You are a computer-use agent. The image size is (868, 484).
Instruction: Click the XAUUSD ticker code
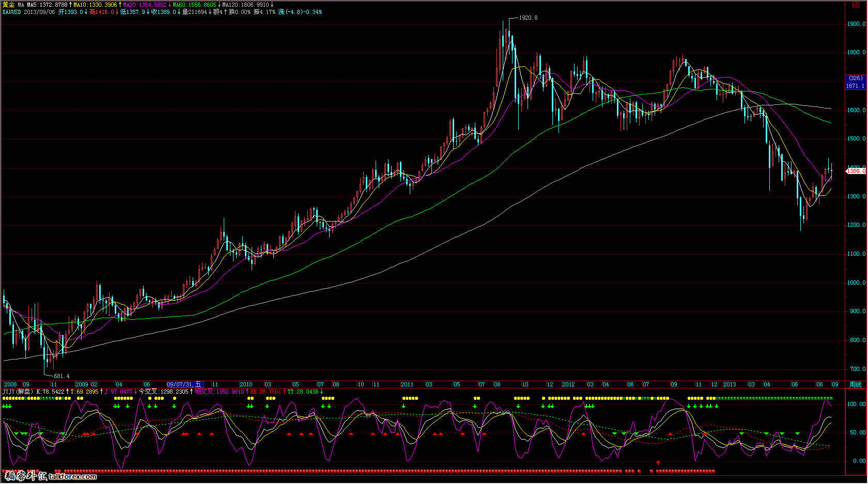click(x=12, y=12)
